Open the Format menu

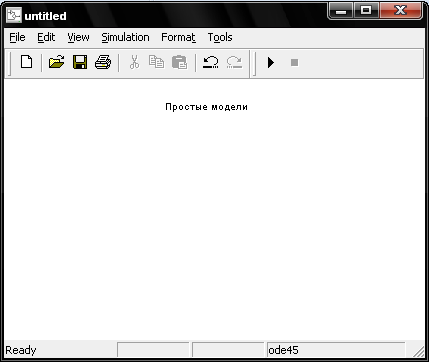pos(178,37)
